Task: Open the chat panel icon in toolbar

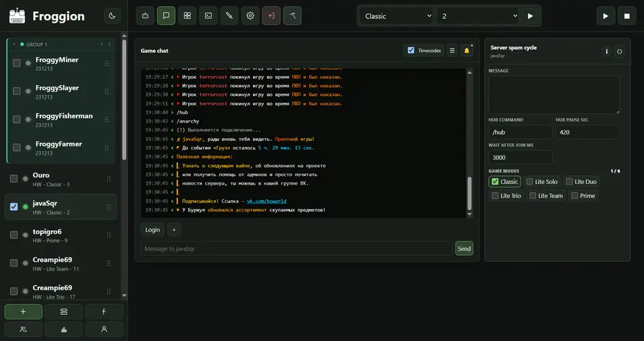Action: click(x=166, y=15)
